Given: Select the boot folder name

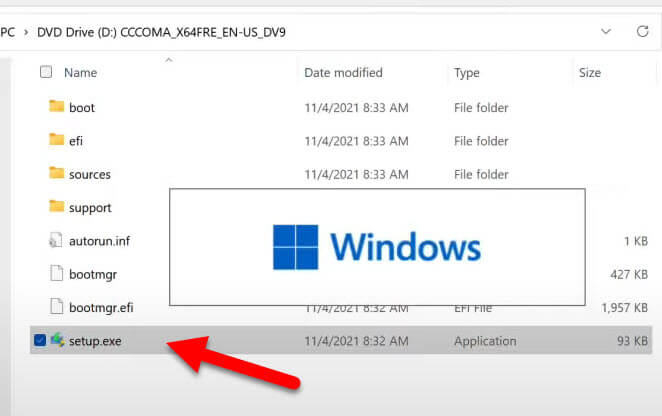Looking at the screenshot, I should [82, 108].
